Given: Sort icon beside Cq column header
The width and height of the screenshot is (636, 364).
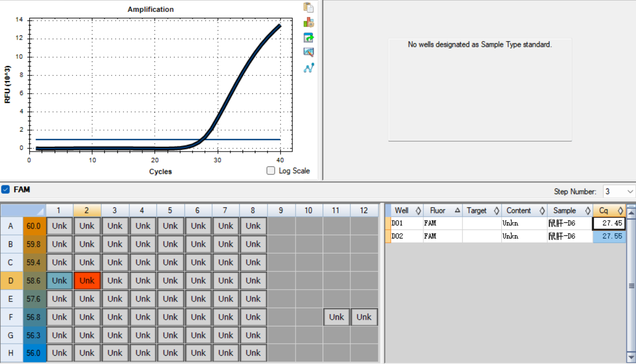Looking at the screenshot, I should pos(620,210).
